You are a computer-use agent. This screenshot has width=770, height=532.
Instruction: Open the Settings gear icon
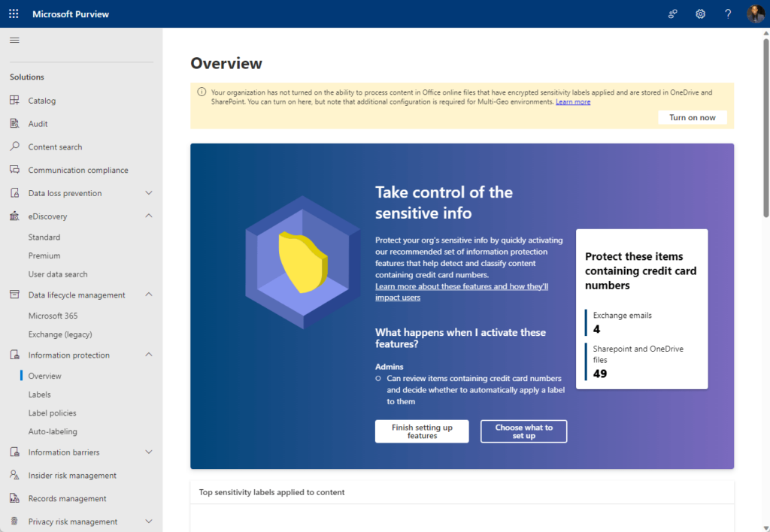700,14
